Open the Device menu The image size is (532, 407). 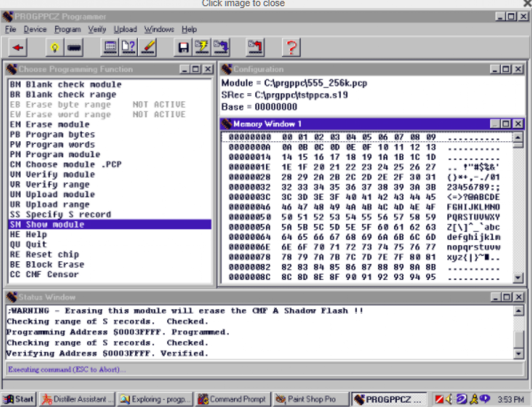35,30
